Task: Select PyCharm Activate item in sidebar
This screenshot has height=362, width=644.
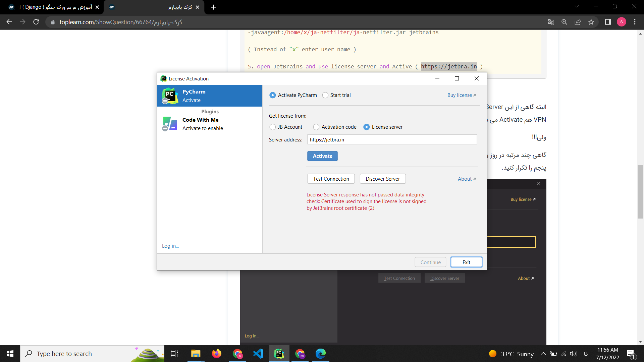Action: point(210,96)
